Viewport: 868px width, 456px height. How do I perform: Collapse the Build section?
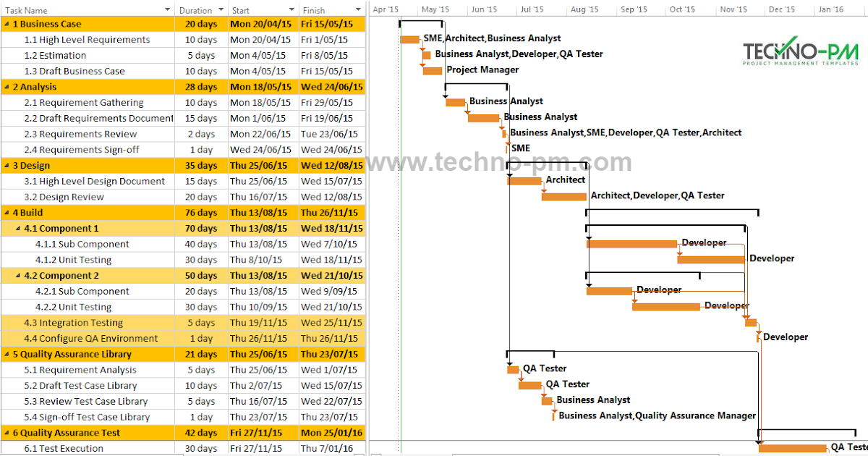pos(6,212)
